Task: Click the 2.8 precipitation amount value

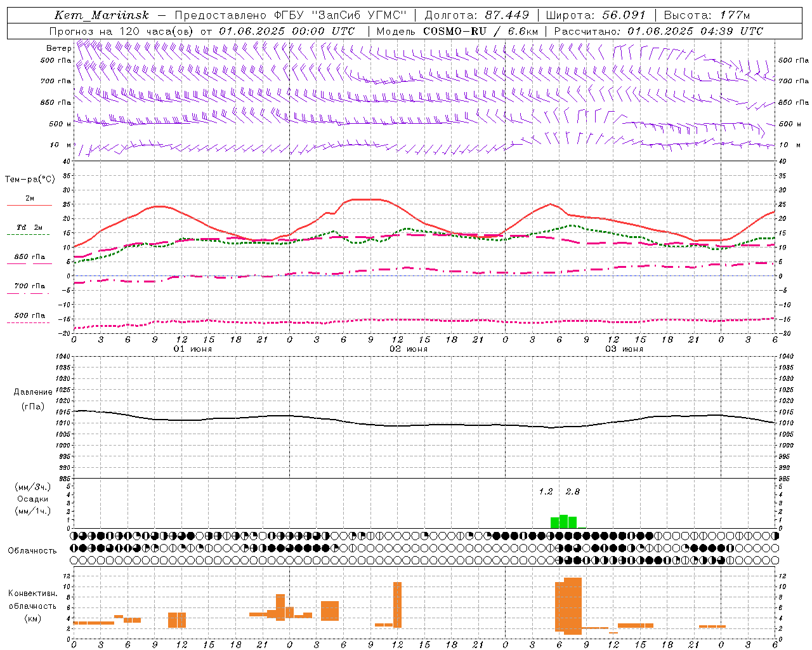Action: coord(572,492)
